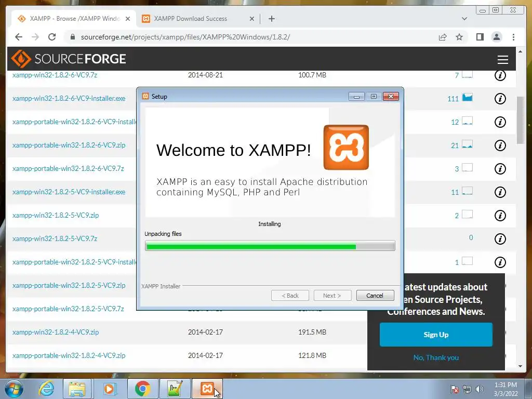532x399 pixels.
Task: Close the XAMPP Download Success tab
Action: coord(252,19)
